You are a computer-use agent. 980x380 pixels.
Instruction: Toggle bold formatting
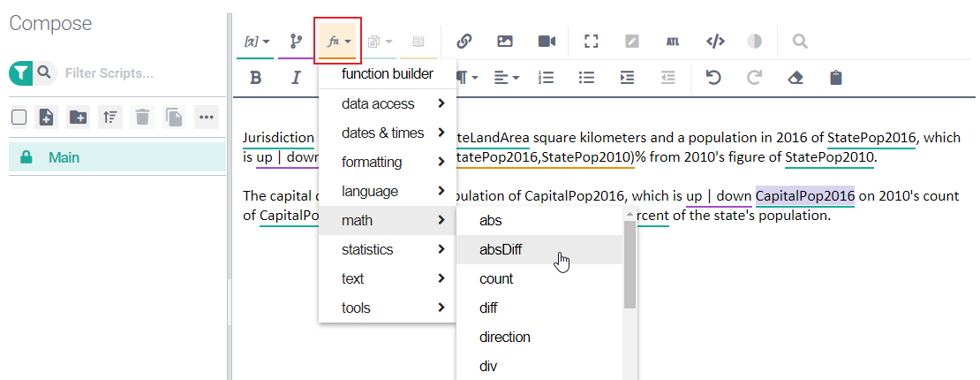coord(256,78)
